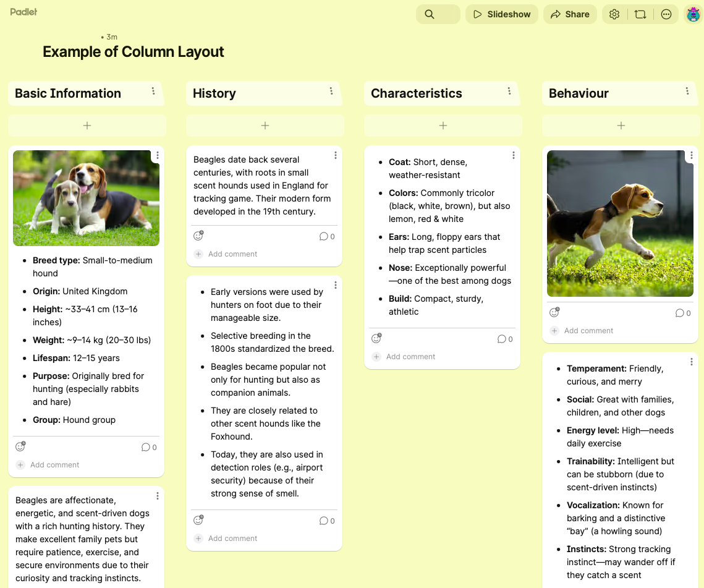Open the settings gear icon
The image size is (704, 588).
(614, 14)
